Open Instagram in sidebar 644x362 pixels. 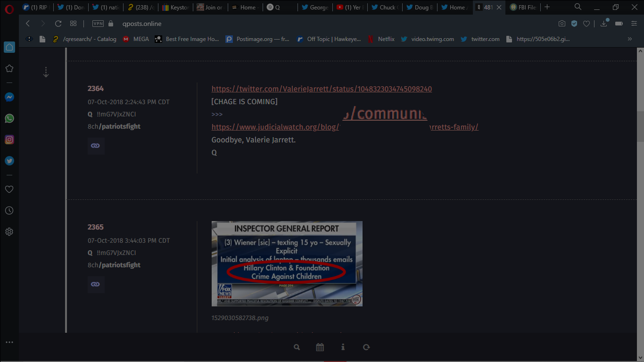(x=9, y=140)
